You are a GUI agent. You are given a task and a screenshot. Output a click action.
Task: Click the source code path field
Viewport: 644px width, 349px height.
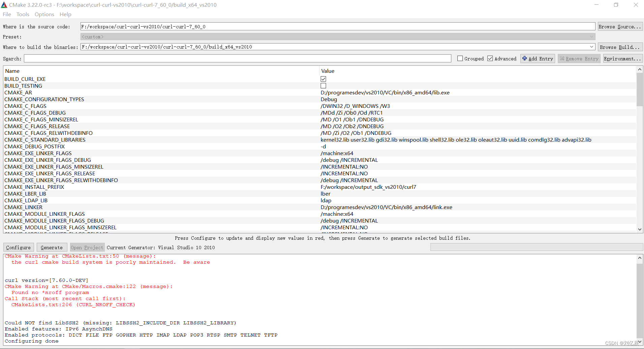coord(338,27)
